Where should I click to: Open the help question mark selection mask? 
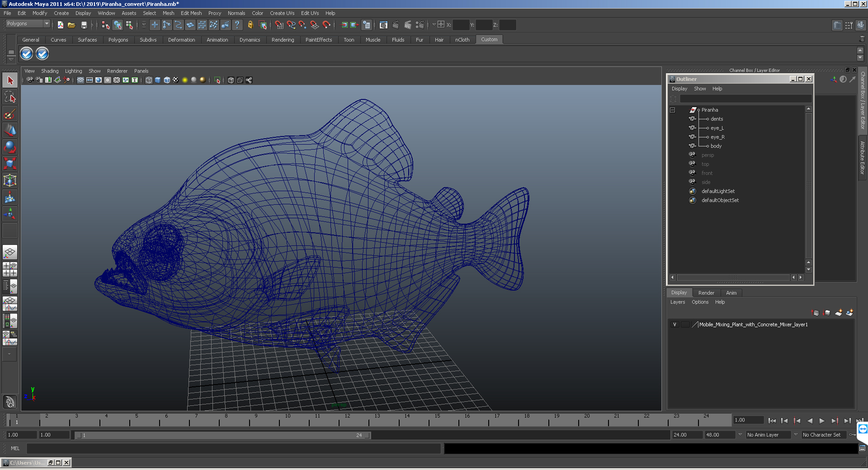pyautogui.click(x=237, y=25)
